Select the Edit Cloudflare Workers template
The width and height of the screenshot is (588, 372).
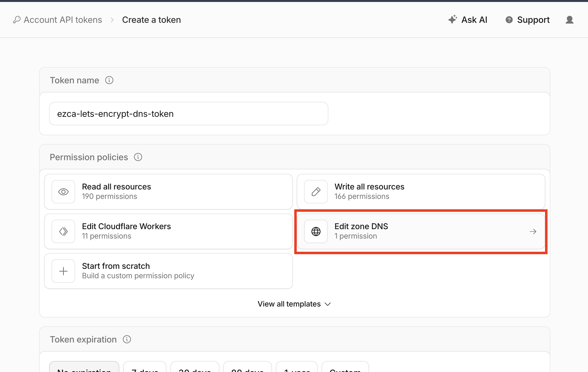(168, 231)
